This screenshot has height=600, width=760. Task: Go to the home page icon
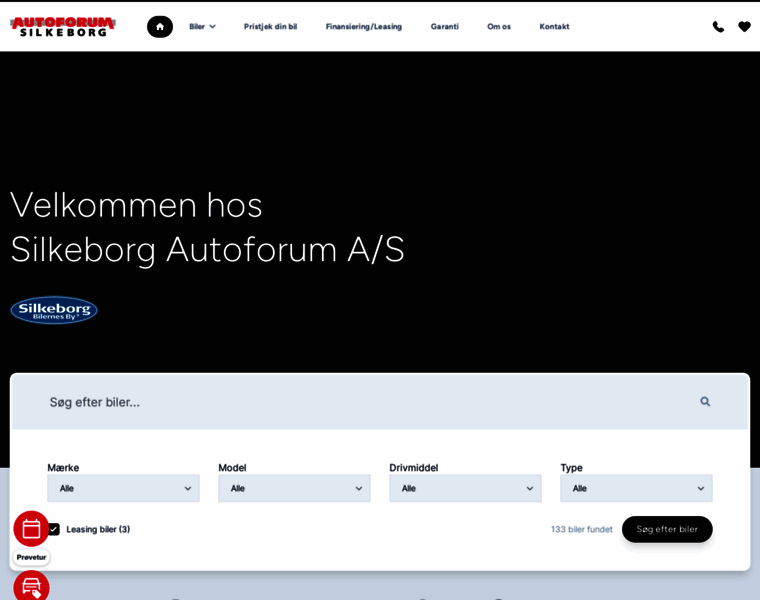pyautogui.click(x=160, y=27)
